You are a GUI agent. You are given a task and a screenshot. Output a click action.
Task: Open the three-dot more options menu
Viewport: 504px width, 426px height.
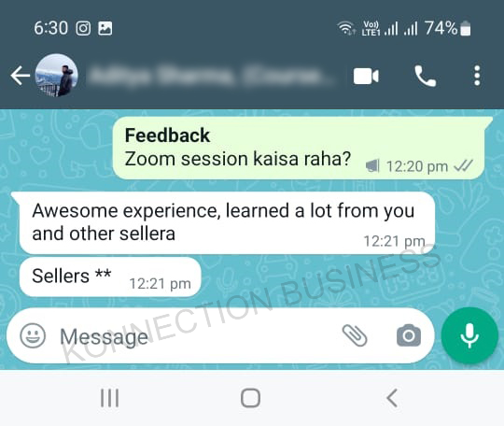click(x=477, y=76)
